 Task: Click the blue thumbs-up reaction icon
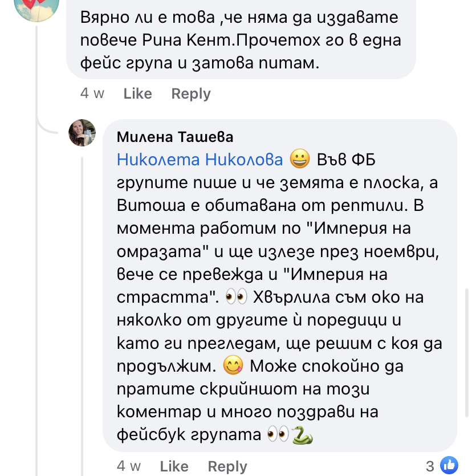pos(449,465)
